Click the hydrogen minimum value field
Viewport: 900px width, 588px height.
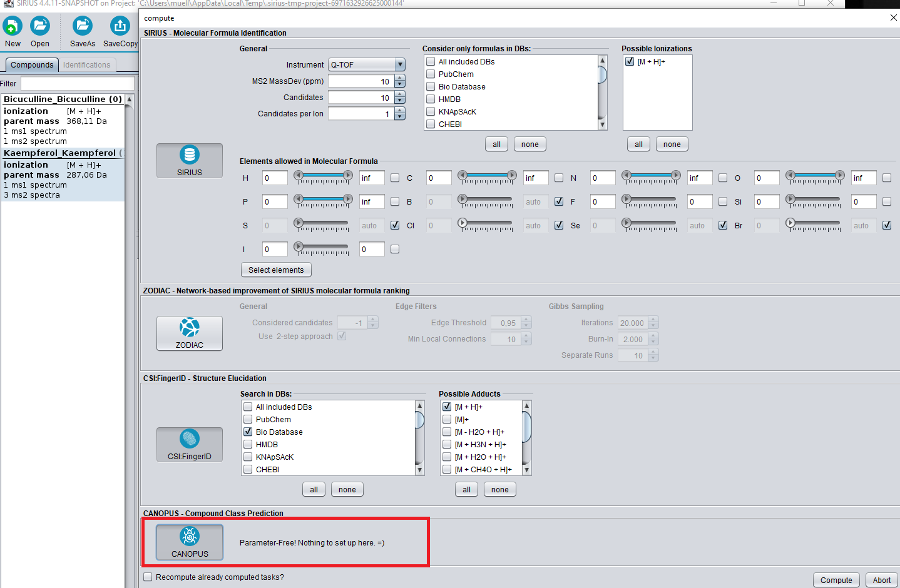(x=275, y=178)
